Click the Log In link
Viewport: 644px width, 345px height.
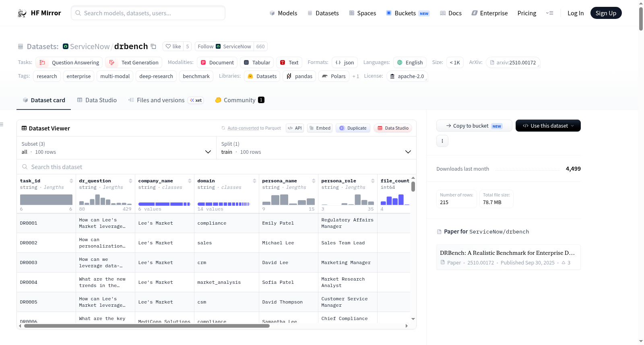pyautogui.click(x=575, y=13)
